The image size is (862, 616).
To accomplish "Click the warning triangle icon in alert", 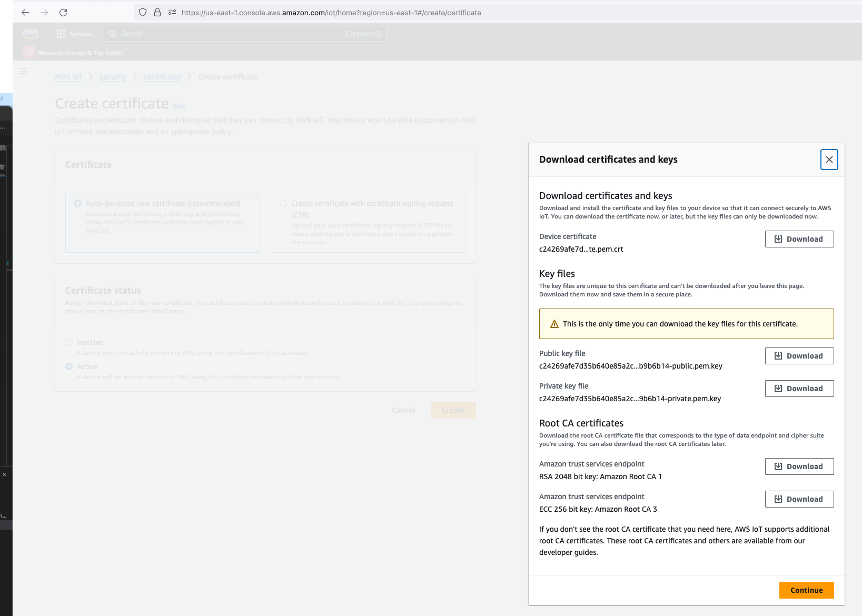I will coord(554,324).
